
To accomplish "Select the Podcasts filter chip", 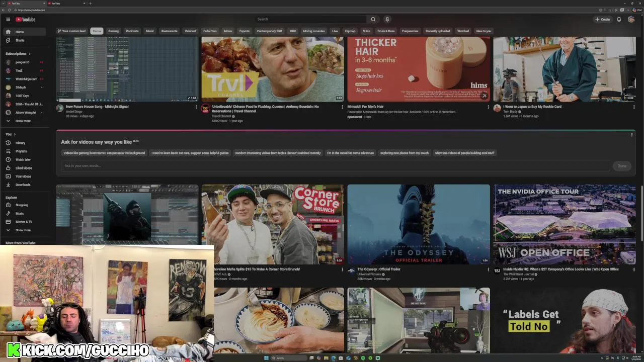I will point(132,31).
